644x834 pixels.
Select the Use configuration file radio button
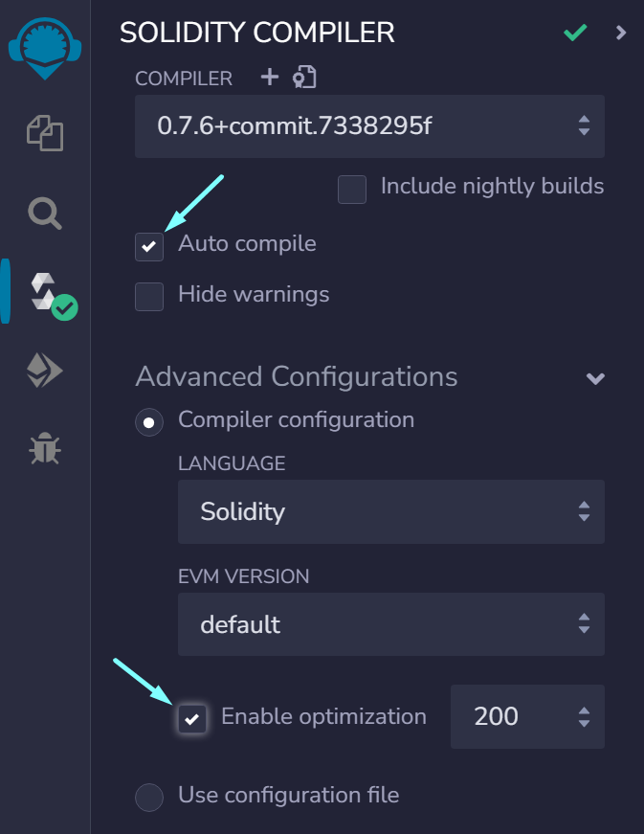[x=148, y=798]
